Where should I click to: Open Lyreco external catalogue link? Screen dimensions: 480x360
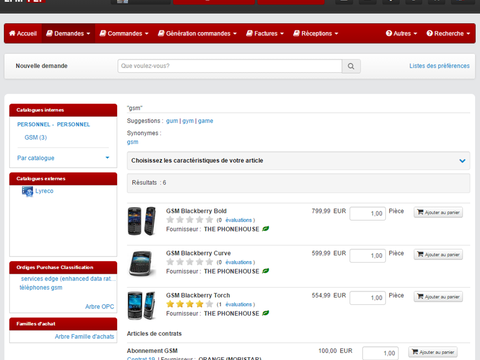pyautogui.click(x=44, y=191)
